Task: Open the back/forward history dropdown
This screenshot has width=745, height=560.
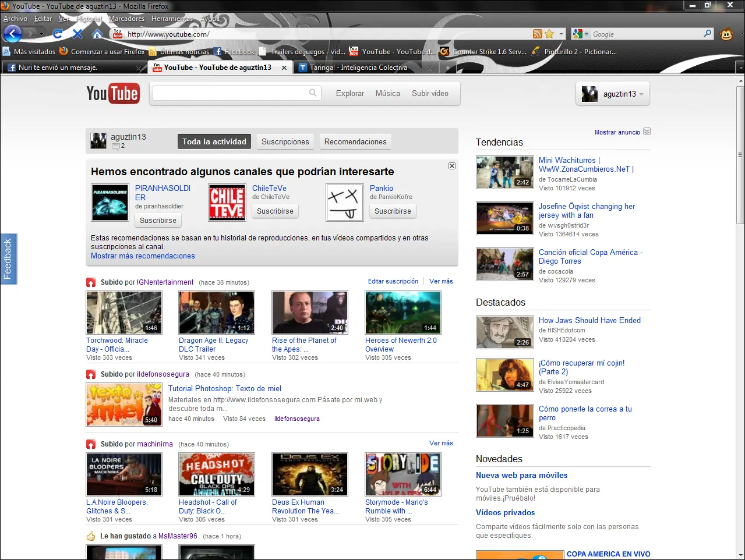Action: tap(42, 34)
